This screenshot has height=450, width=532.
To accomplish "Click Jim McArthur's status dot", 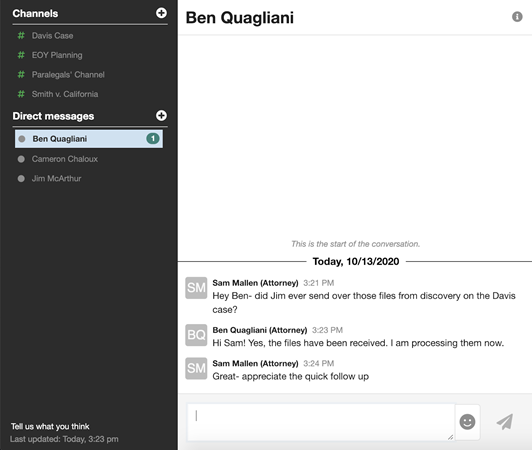I will pyautogui.click(x=21, y=179).
